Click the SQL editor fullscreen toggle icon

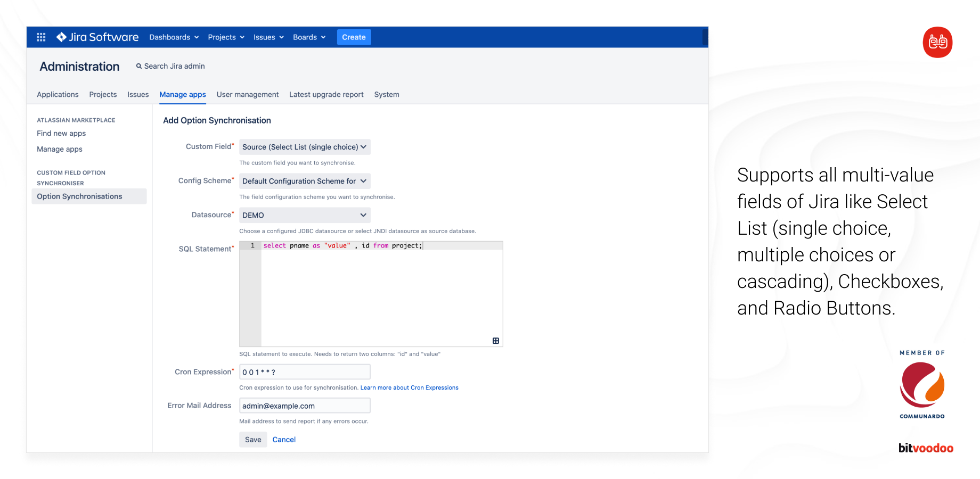(496, 341)
